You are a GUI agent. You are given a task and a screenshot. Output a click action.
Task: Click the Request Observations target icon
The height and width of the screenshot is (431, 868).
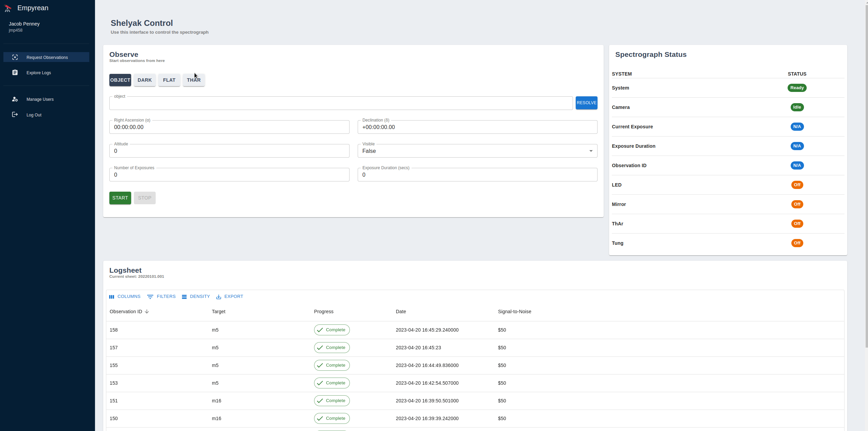coord(15,57)
